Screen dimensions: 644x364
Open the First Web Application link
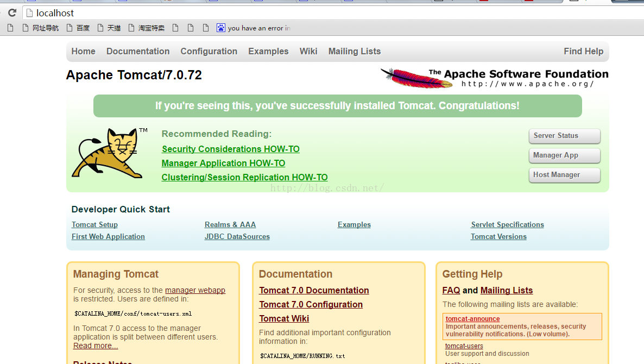[x=109, y=237]
